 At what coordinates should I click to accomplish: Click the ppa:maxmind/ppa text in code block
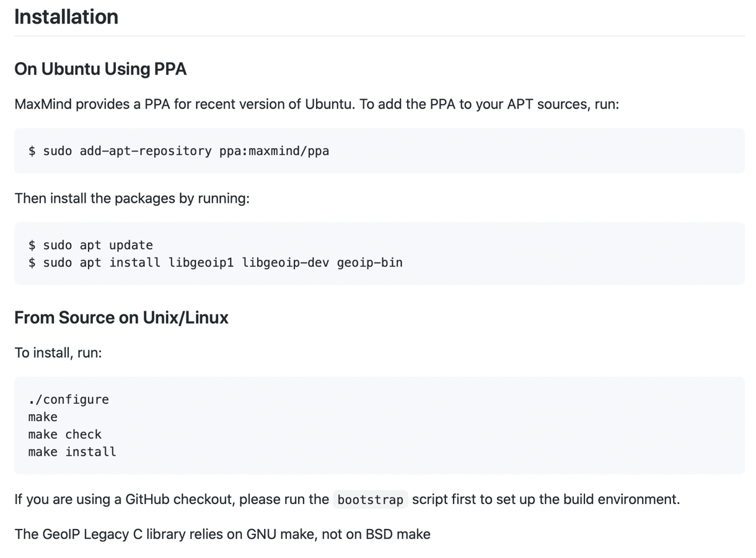[x=274, y=151]
